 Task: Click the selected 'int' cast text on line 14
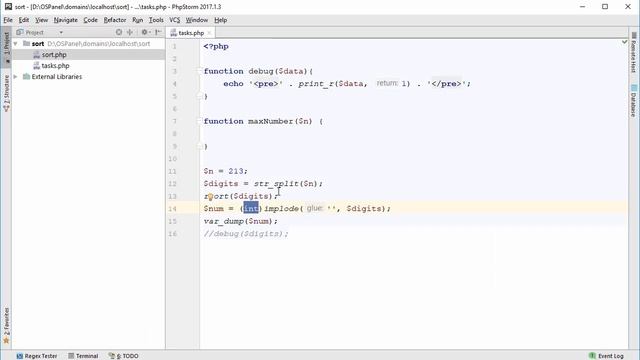pyautogui.click(x=251, y=209)
